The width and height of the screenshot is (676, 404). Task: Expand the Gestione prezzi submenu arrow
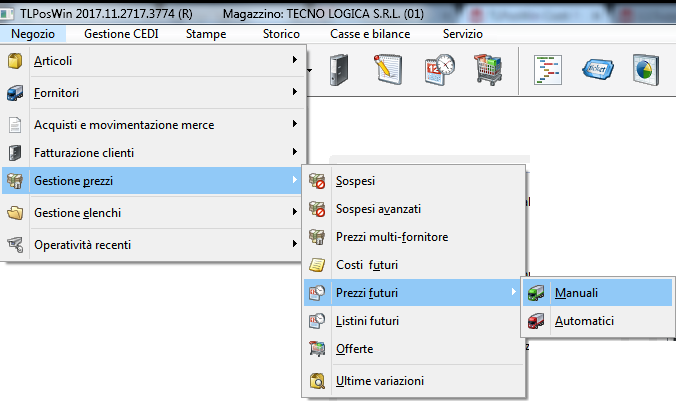tap(295, 179)
